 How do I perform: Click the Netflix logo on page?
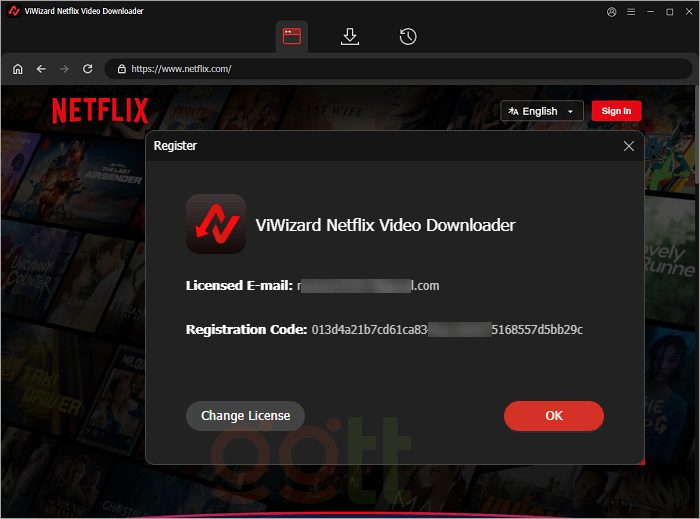coord(100,110)
